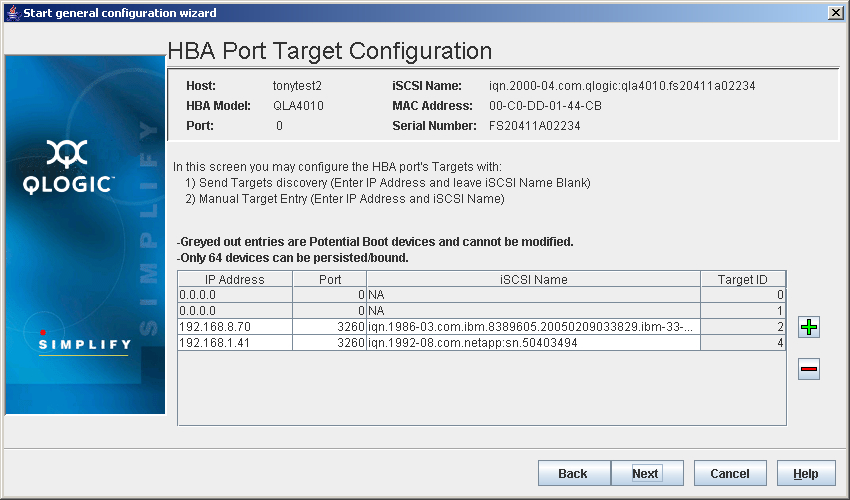
Task: Click the Java icon in title bar
Action: pyautogui.click(x=12, y=12)
